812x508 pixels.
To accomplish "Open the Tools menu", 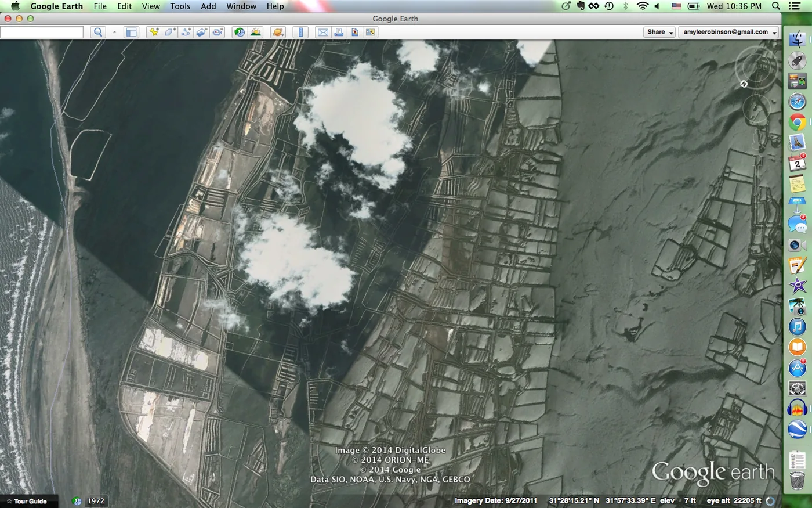I will tap(180, 6).
